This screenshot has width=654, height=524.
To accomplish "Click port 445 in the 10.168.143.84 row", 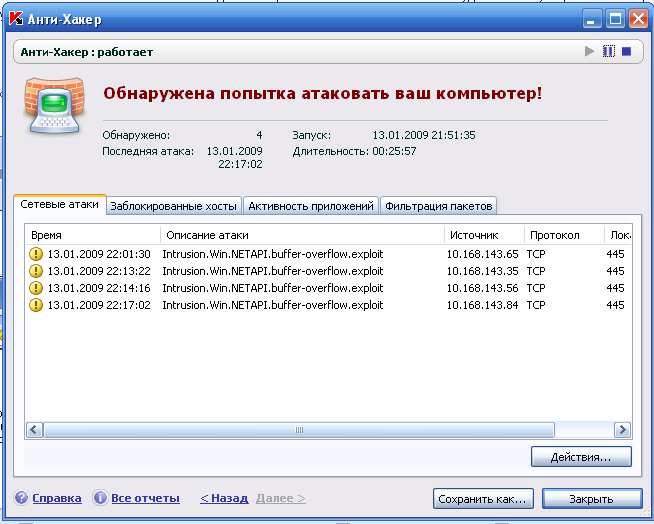I will tap(615, 305).
